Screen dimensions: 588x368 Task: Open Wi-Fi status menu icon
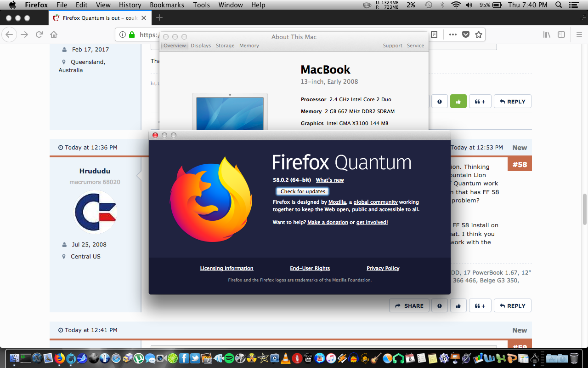click(456, 5)
